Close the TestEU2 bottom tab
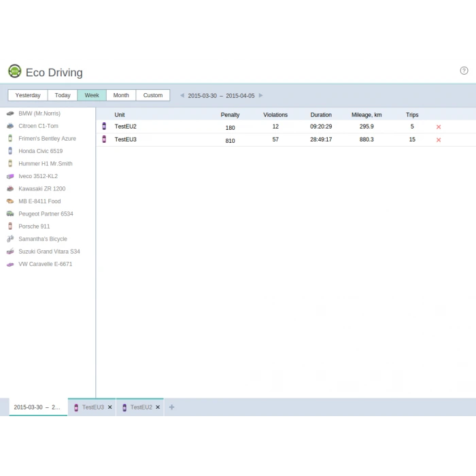Viewport: 476px width, 476px height. coord(158,407)
